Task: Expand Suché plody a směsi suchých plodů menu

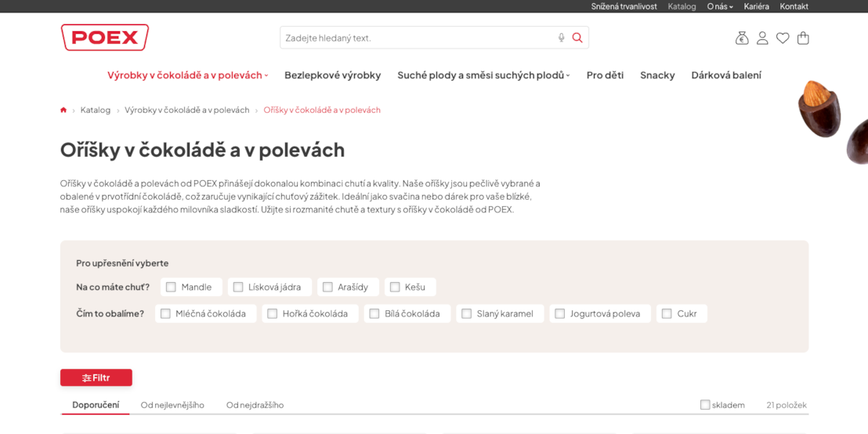Action: 483,75
